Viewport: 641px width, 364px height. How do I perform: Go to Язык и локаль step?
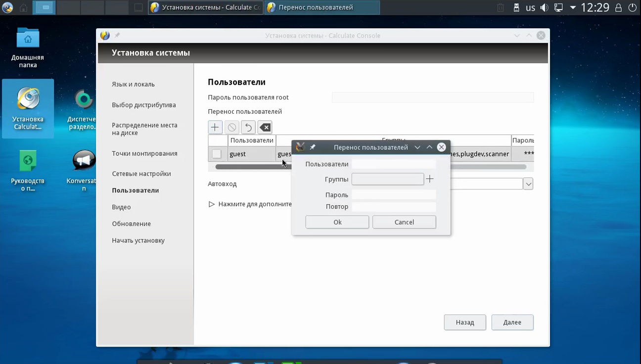click(134, 84)
